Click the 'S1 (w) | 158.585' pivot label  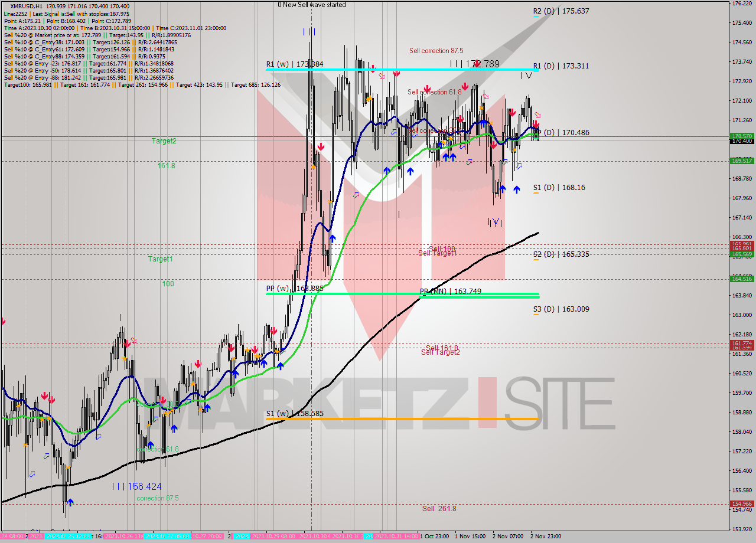coord(295,414)
